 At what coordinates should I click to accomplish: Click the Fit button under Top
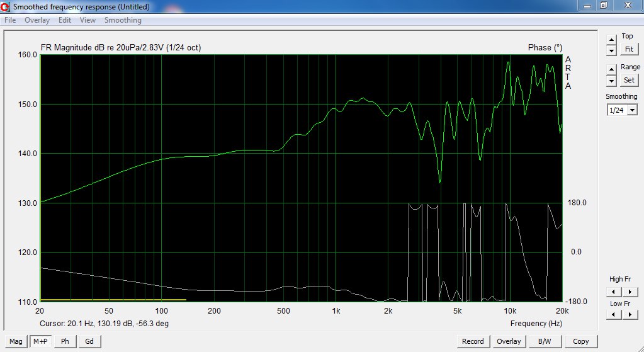629,49
